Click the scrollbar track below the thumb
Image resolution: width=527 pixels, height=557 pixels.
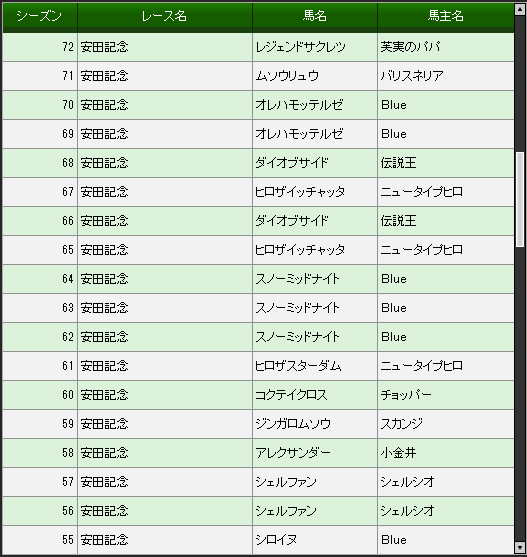coord(520,394)
